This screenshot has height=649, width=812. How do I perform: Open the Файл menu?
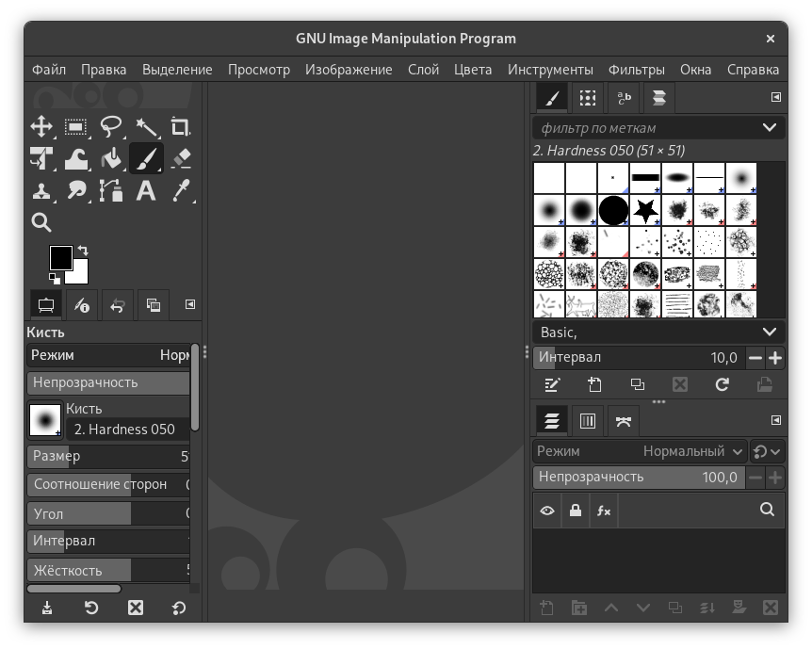point(49,70)
